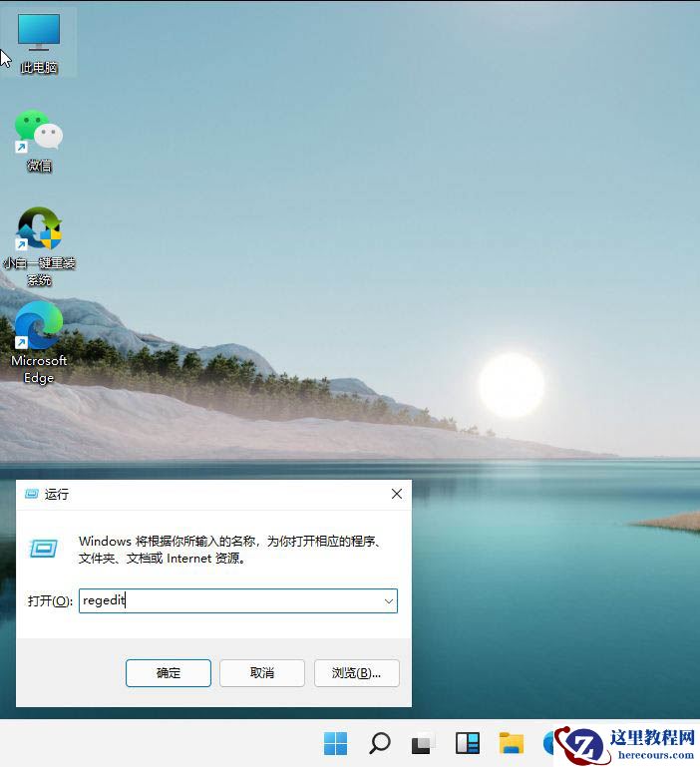This screenshot has height=767, width=700.
Task: Click the 打开(O): label
Action: (50, 600)
